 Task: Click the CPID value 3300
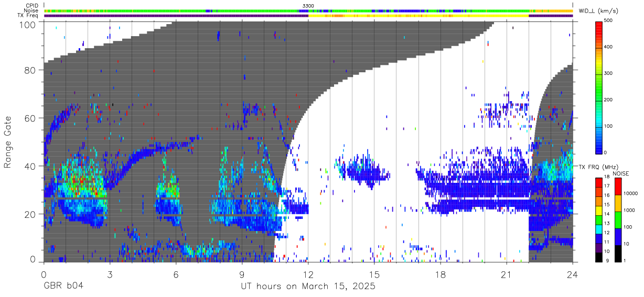coord(308,5)
